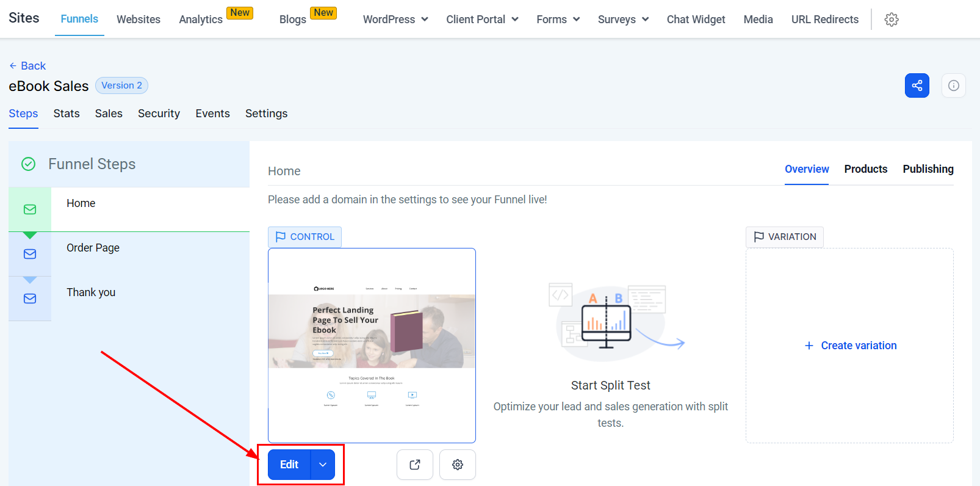Select the Home funnel step
980x486 pixels.
point(129,209)
